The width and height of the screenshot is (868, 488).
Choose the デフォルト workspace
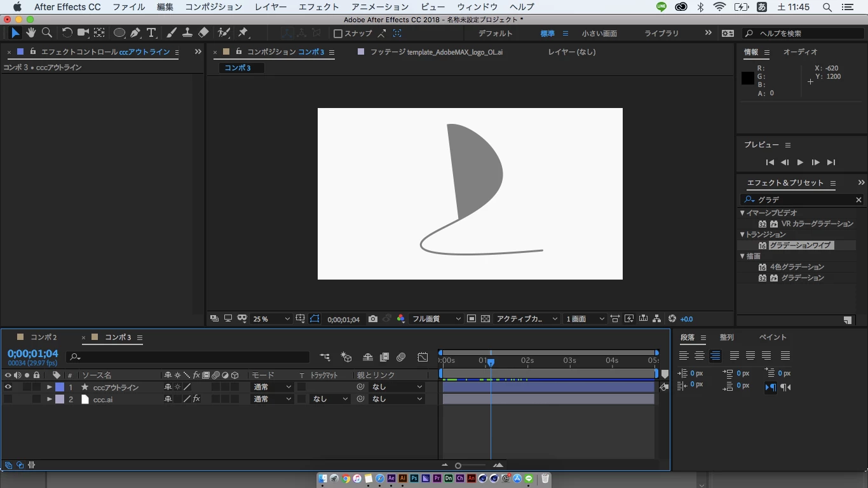click(x=495, y=34)
